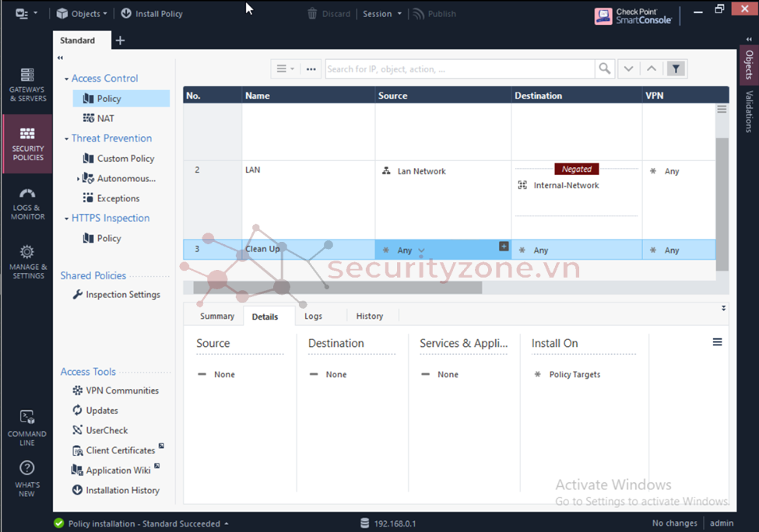Click the vertical scrollbar of the rulebase
759x532 pixels.
point(722,204)
